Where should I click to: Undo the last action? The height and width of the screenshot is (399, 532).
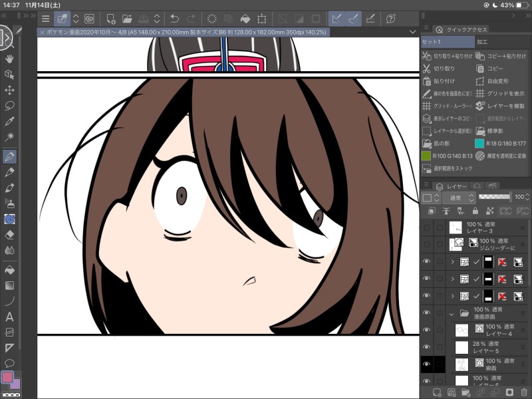pos(174,19)
